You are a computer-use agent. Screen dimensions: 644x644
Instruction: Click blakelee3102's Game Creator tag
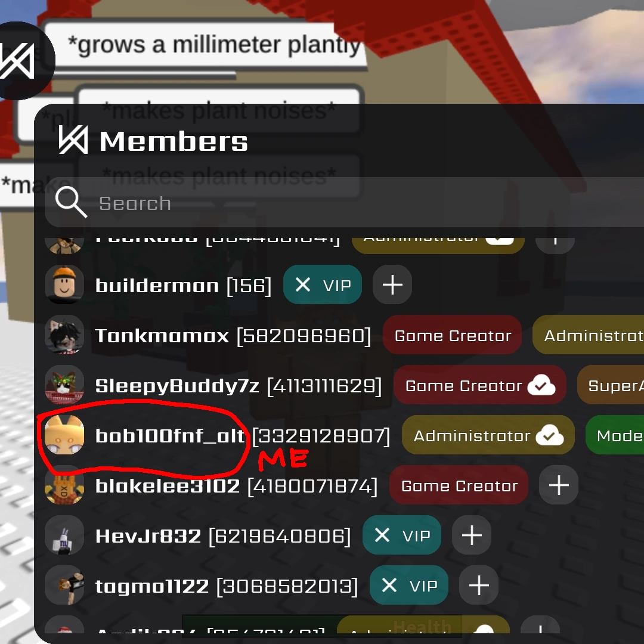tap(459, 485)
